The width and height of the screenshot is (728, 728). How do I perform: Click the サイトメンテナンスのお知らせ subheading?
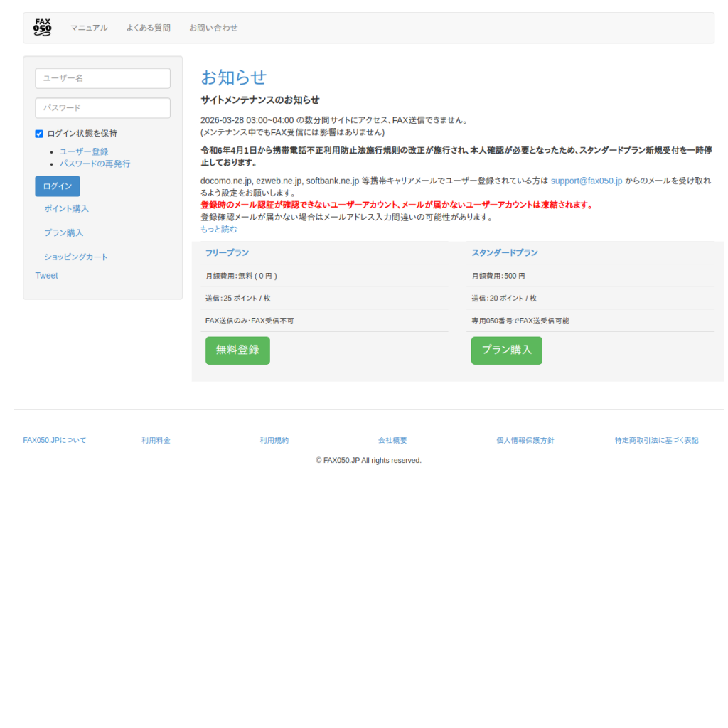click(260, 100)
